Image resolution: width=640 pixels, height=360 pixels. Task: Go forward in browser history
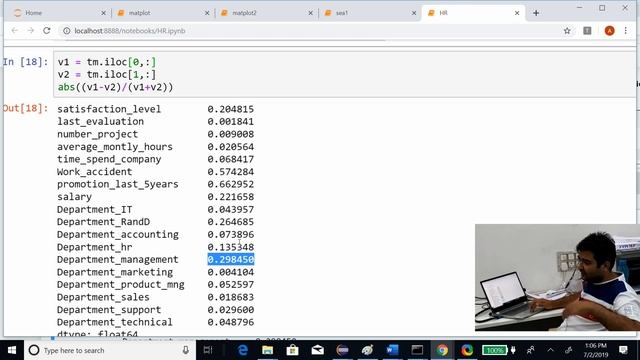point(31,31)
